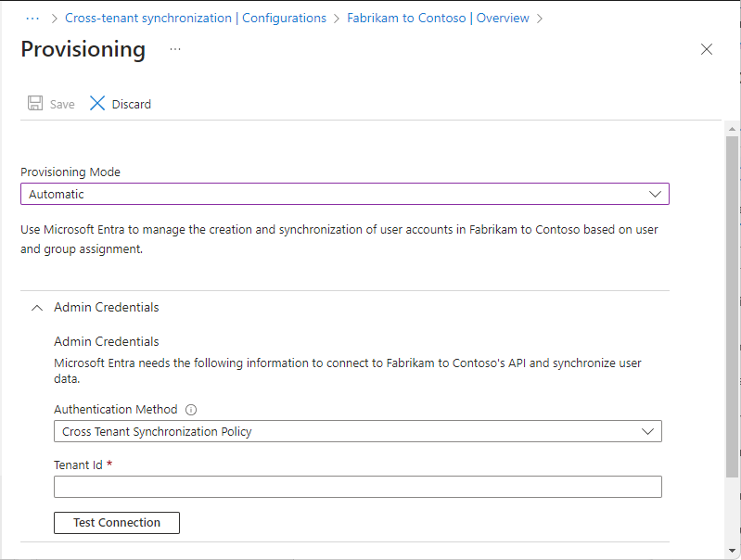This screenshot has height=560, width=741.
Task: Click the Provisioning Mode dropdown chevron arrow
Action: click(x=655, y=194)
